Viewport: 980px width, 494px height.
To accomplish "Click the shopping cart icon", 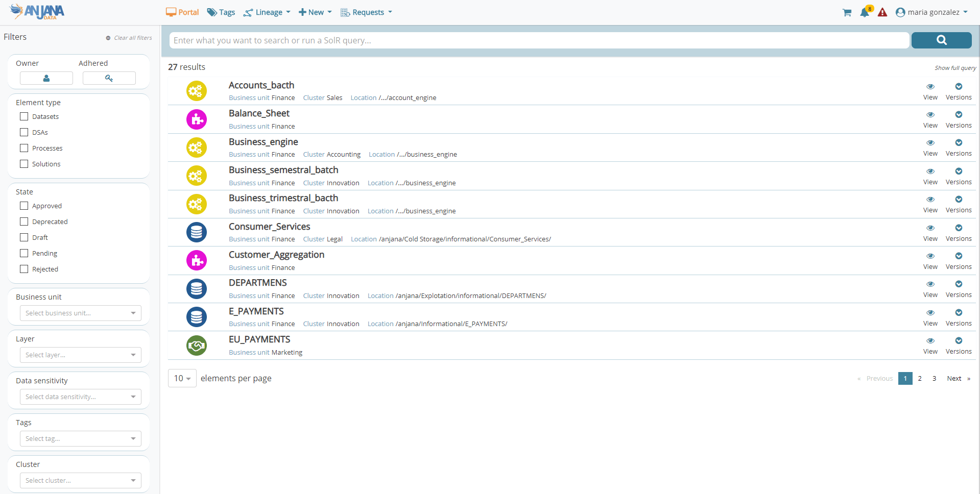I will pos(847,13).
